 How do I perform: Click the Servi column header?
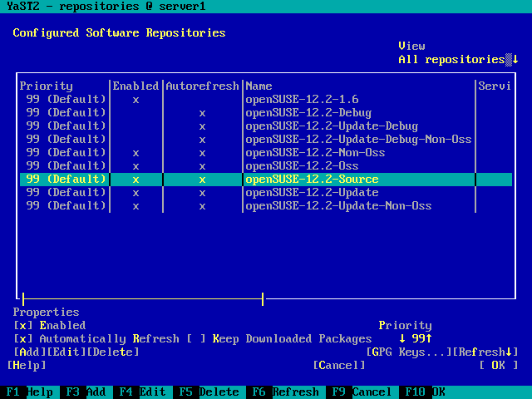pyautogui.click(x=495, y=86)
